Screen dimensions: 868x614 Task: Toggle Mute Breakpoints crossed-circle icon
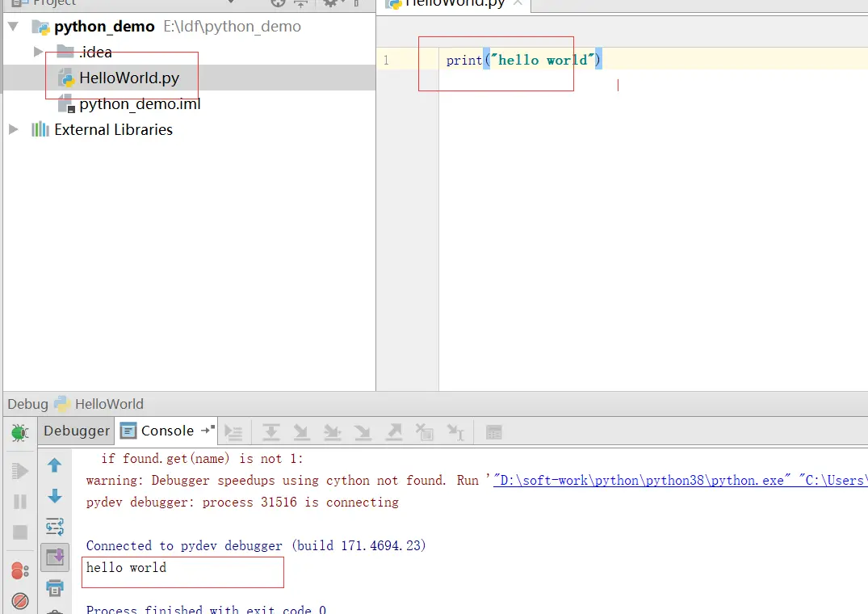(x=20, y=601)
